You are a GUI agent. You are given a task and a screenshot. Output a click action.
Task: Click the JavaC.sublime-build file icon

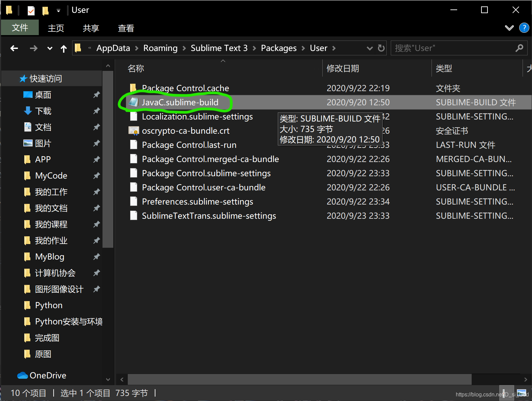[134, 102]
